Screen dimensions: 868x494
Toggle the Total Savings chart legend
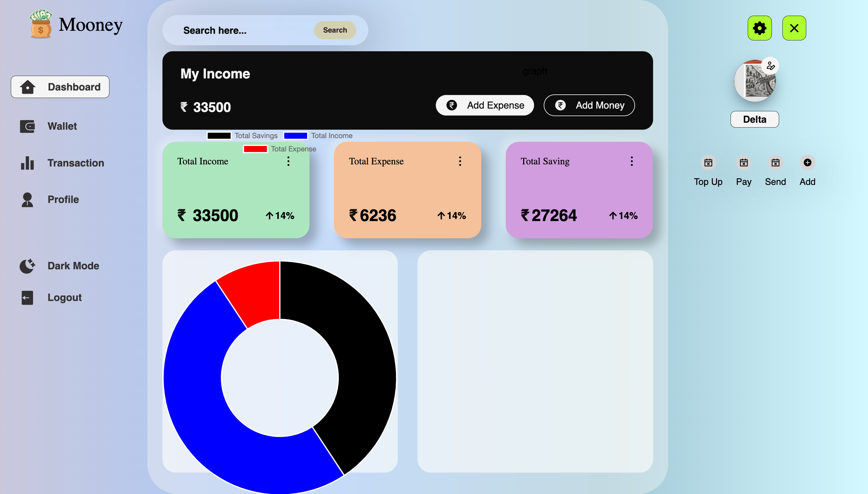click(x=242, y=136)
